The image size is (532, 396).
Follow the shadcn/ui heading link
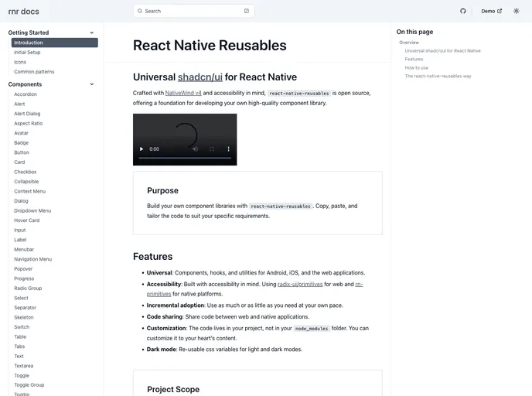click(x=199, y=77)
